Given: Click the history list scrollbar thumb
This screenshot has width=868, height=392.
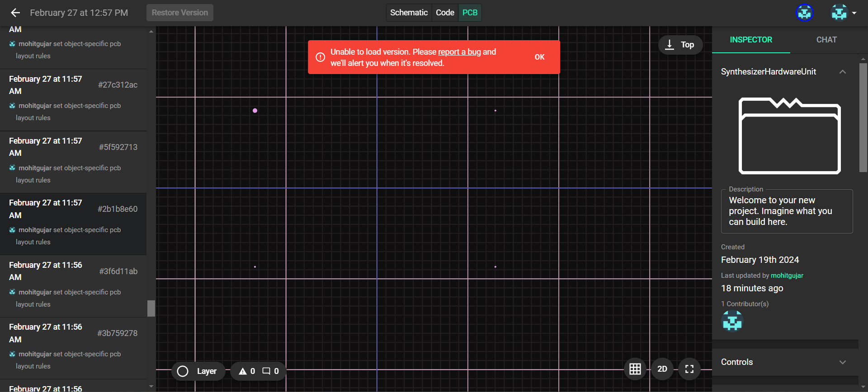Looking at the screenshot, I should [x=151, y=308].
